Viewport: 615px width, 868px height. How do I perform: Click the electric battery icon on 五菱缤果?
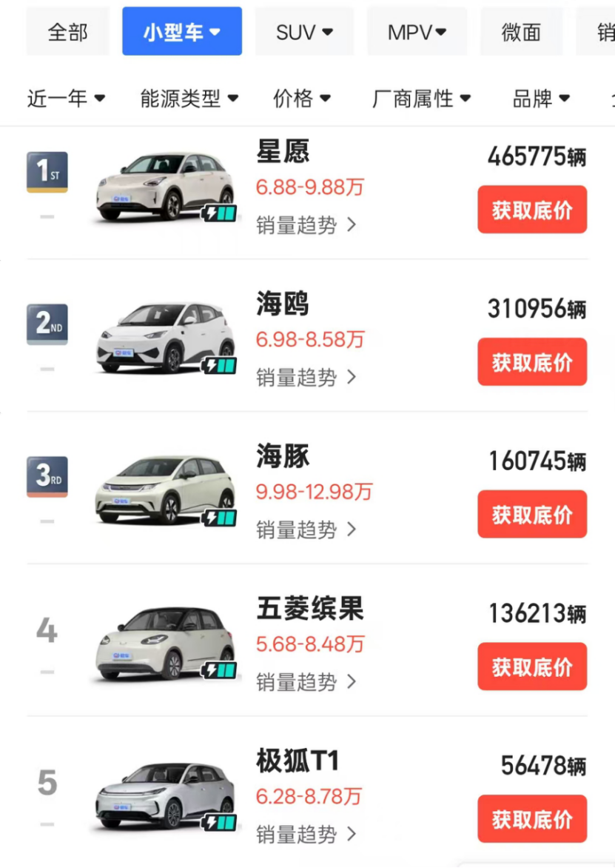point(219,670)
